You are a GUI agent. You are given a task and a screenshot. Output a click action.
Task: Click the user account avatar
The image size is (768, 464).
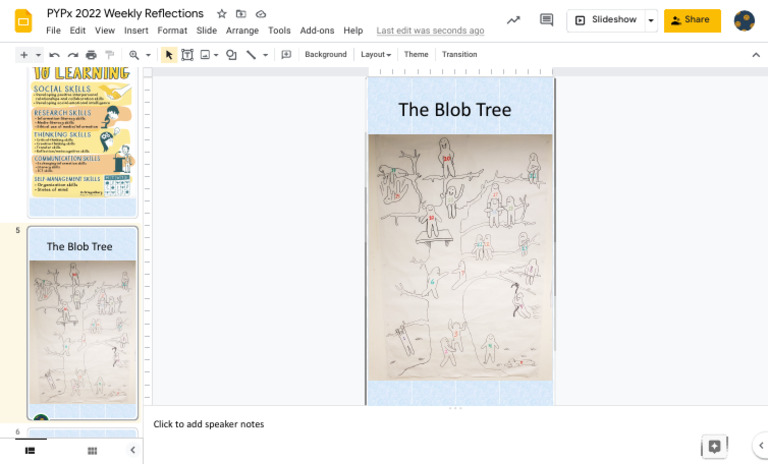[x=744, y=21]
